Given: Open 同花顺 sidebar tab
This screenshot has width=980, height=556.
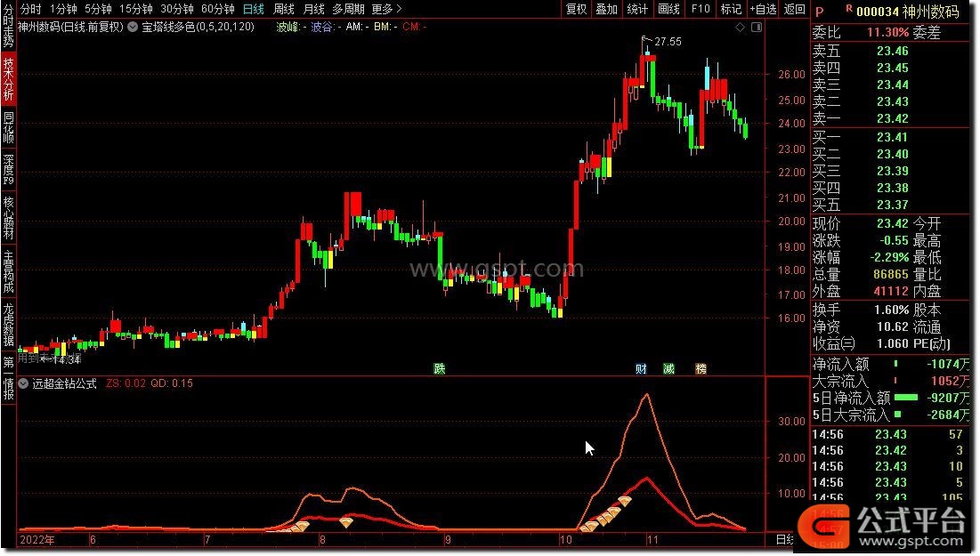Looking at the screenshot, I should coord(8,127).
